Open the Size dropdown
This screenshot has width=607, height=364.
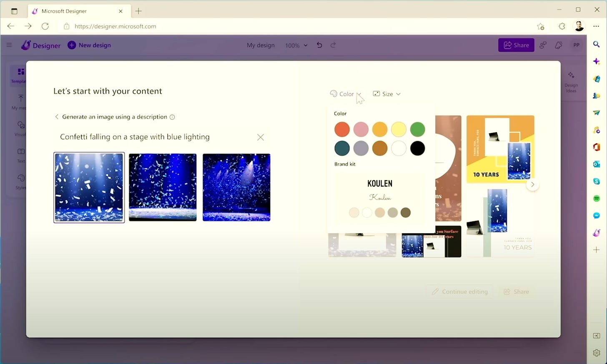386,94
